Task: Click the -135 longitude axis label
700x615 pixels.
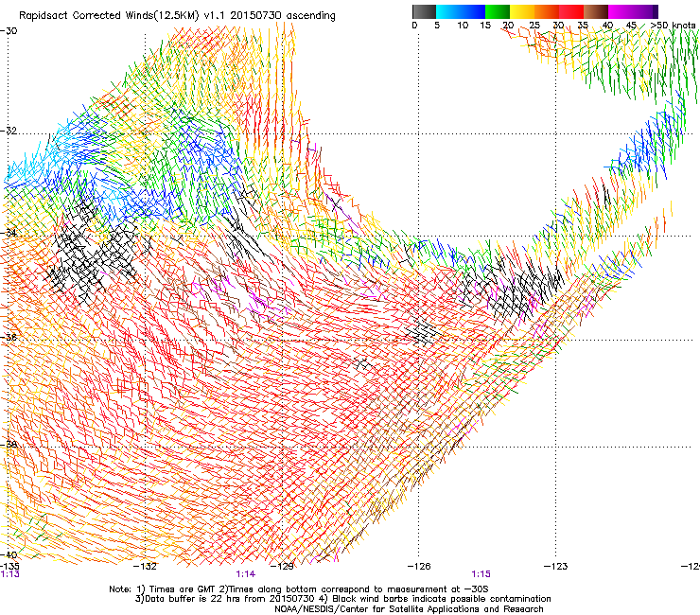Action: [x=9, y=566]
